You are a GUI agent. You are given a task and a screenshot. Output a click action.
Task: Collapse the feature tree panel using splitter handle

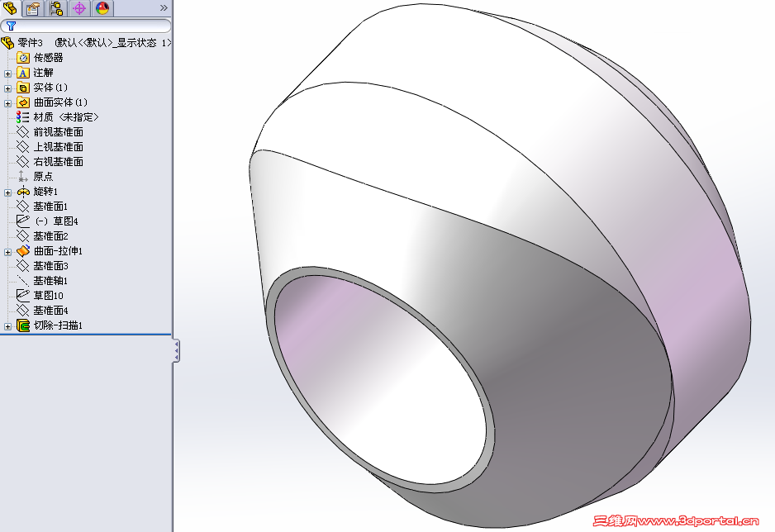click(176, 351)
